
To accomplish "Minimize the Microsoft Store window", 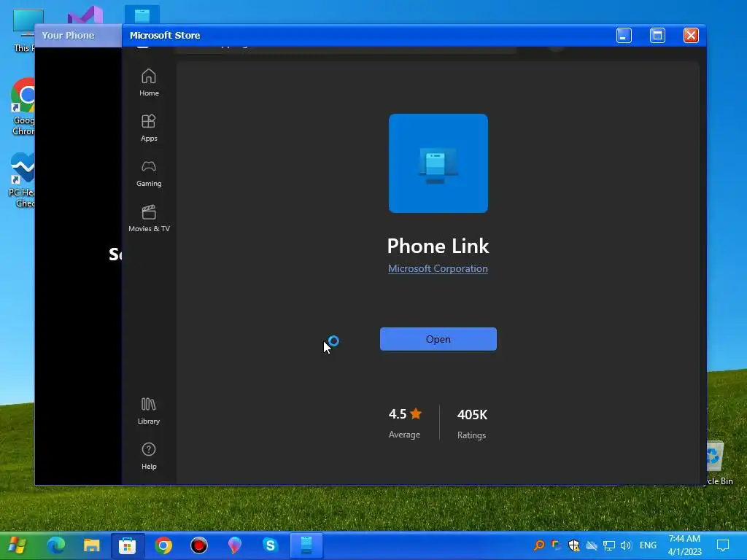I will [x=624, y=35].
